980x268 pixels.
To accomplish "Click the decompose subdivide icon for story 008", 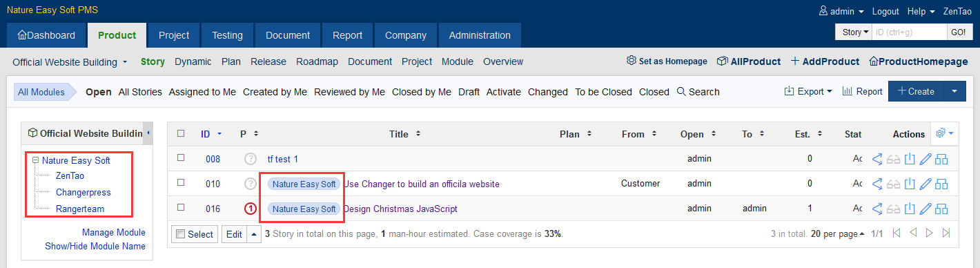I will tap(942, 159).
